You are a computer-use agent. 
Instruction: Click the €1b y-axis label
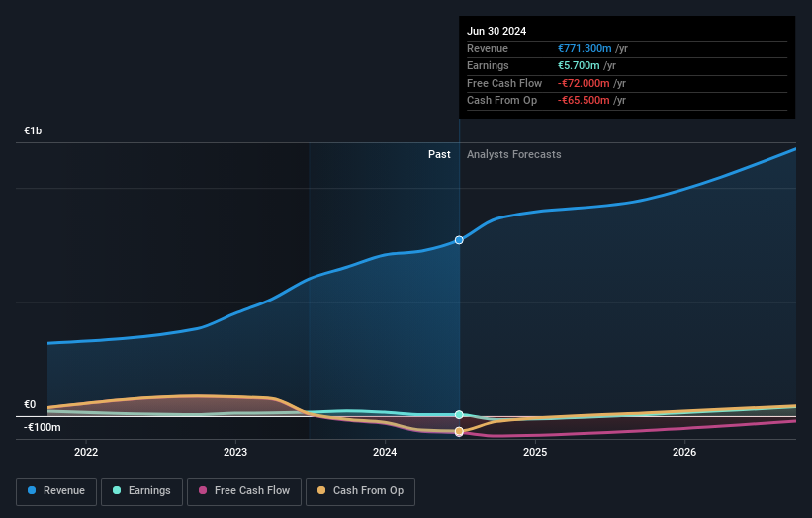[x=33, y=130]
